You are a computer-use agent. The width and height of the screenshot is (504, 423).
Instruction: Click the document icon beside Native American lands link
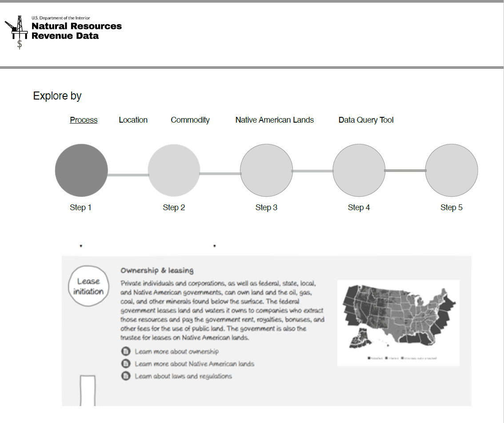coord(126,364)
